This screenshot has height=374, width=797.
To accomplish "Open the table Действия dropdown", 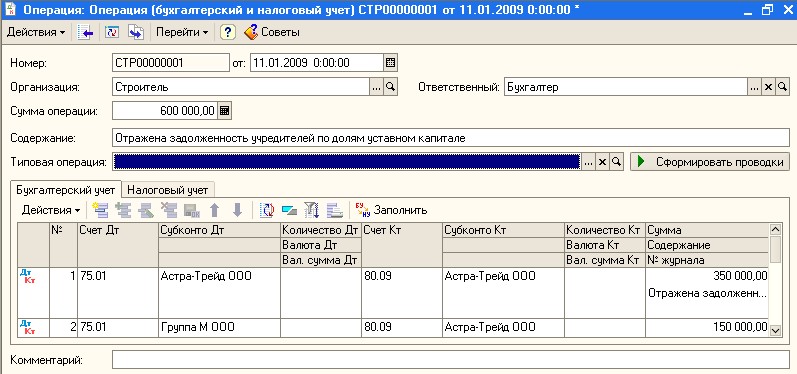I will [51, 210].
